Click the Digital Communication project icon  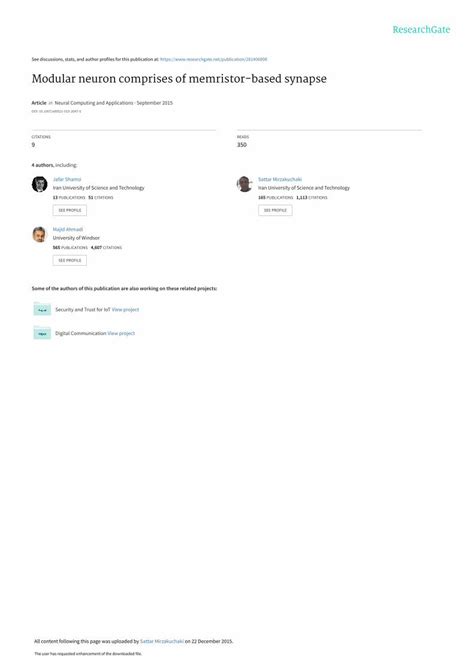click(42, 333)
